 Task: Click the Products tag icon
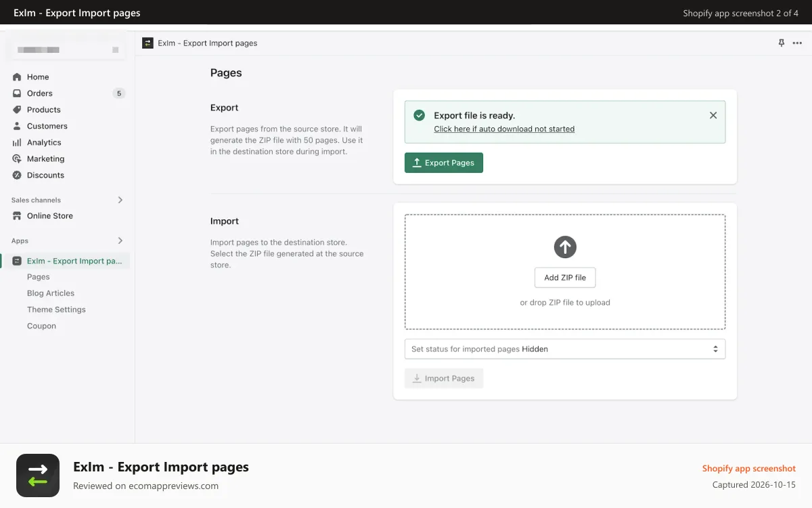tap(17, 110)
